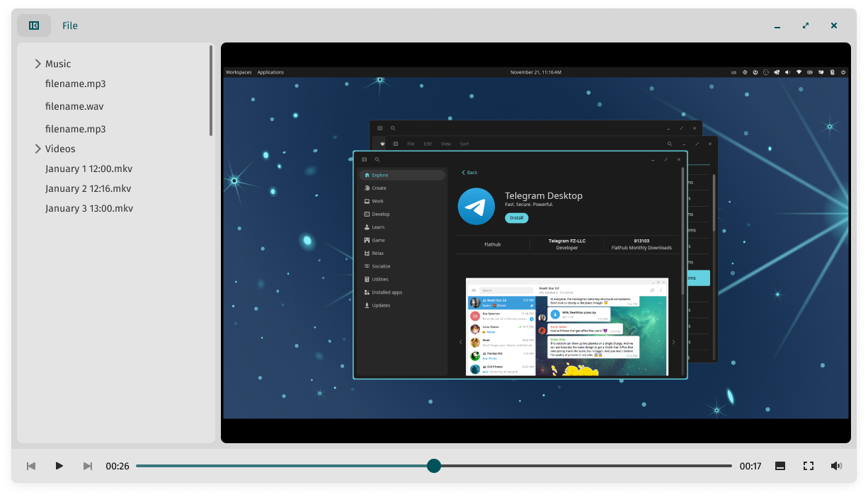This screenshot has width=868, height=497.
Task: Collapse the Music playlist section
Action: pyautogui.click(x=38, y=64)
